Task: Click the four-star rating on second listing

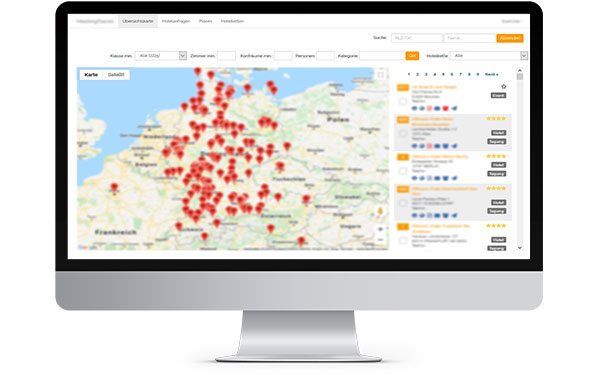Action: pyautogui.click(x=496, y=119)
